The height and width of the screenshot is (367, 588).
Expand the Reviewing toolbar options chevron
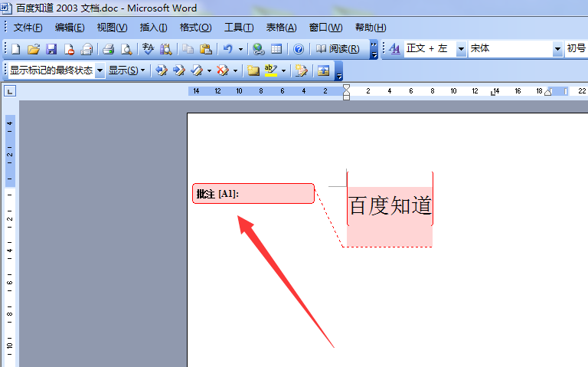(x=339, y=71)
